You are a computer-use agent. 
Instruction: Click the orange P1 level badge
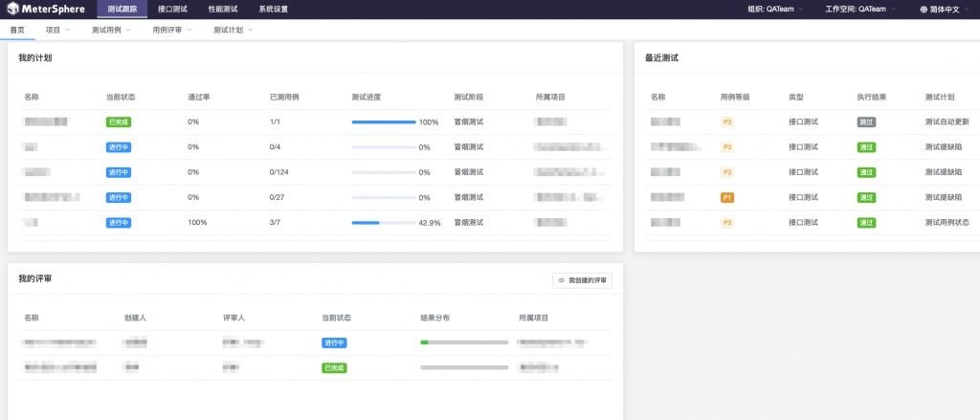click(727, 197)
